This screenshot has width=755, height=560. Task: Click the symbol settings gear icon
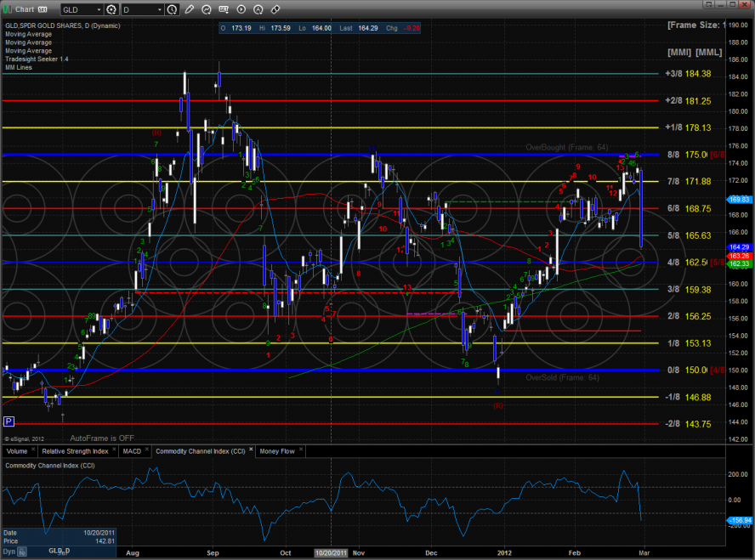(111, 10)
